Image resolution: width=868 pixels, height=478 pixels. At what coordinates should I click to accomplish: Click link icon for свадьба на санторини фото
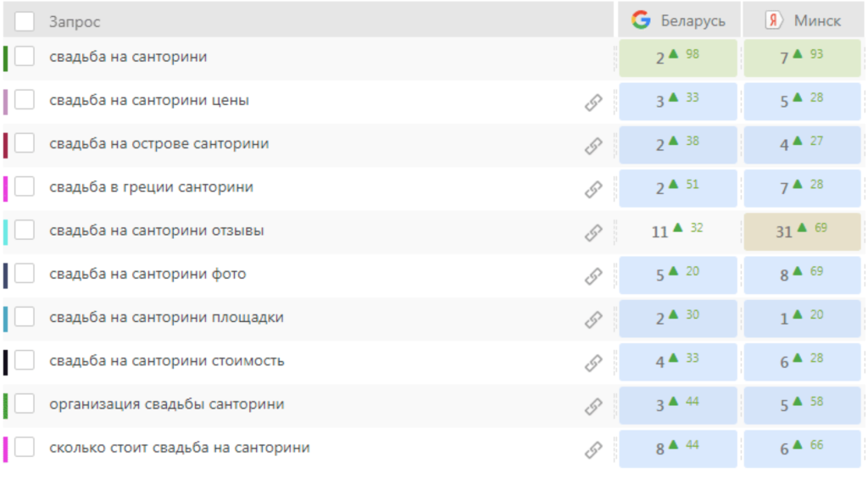(x=593, y=276)
